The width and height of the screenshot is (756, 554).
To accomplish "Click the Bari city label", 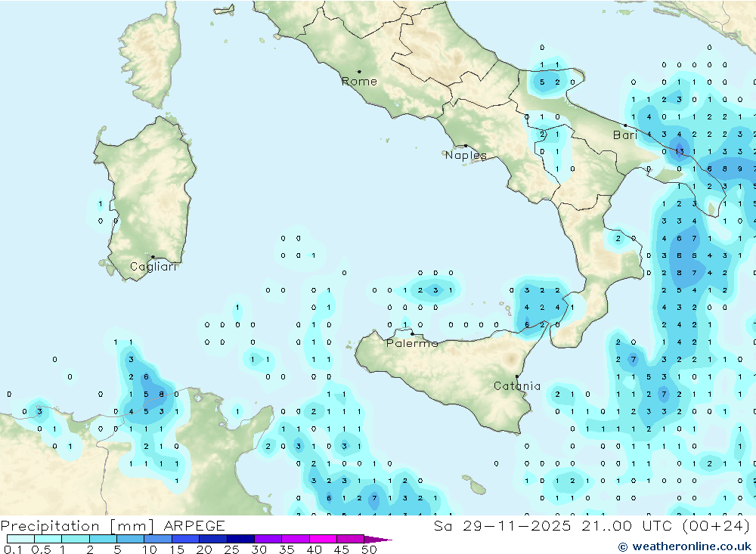I will [x=625, y=135].
